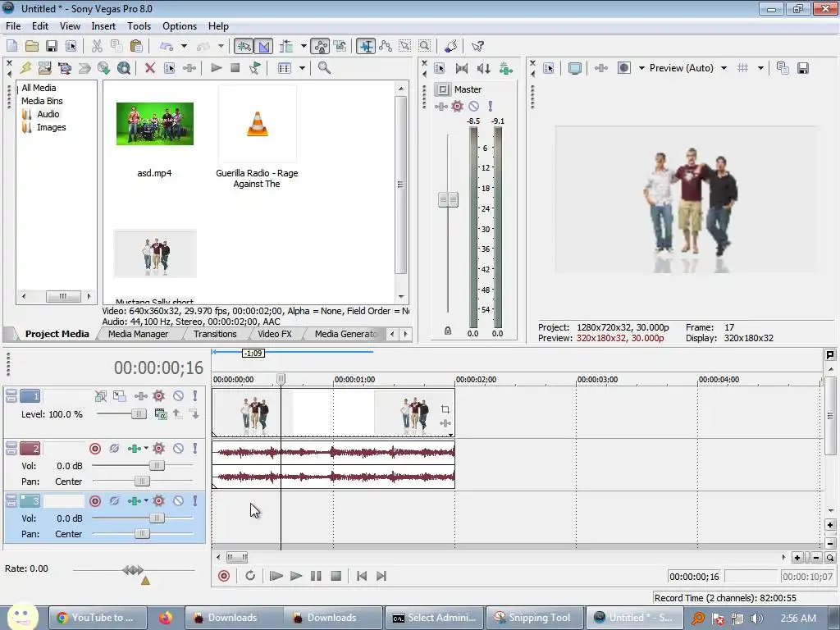Open the Redo history dropdown arrow
The image size is (840, 630).
(221, 46)
